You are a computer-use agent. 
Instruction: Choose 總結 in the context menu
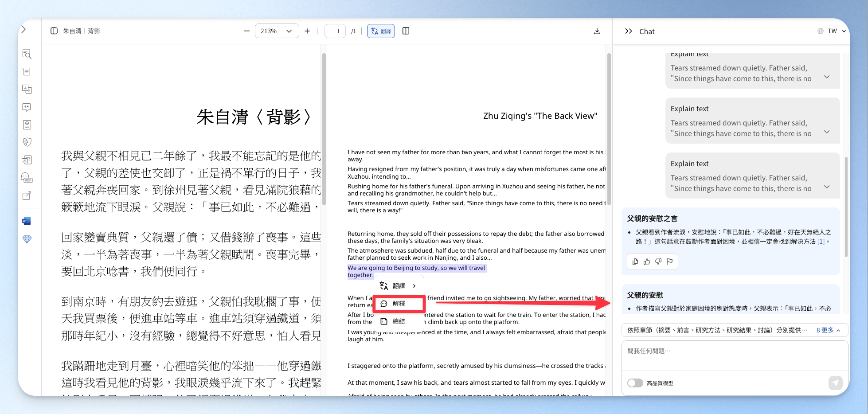[x=399, y=321]
